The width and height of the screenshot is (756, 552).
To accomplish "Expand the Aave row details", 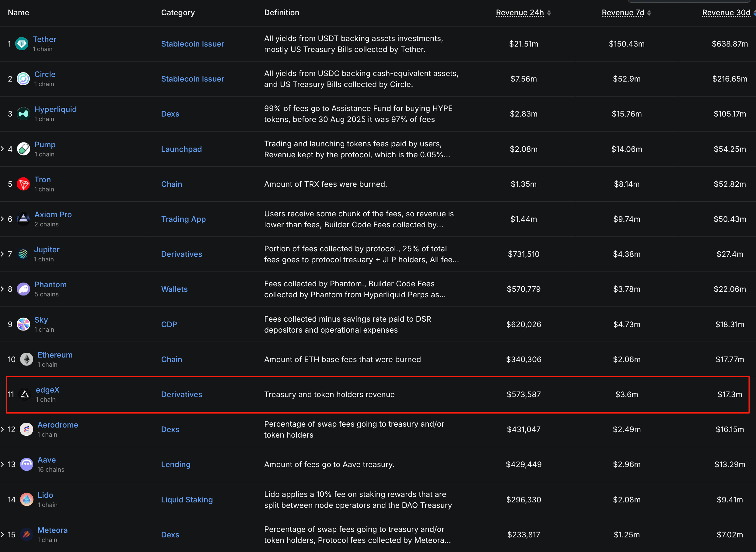I will tap(3, 464).
